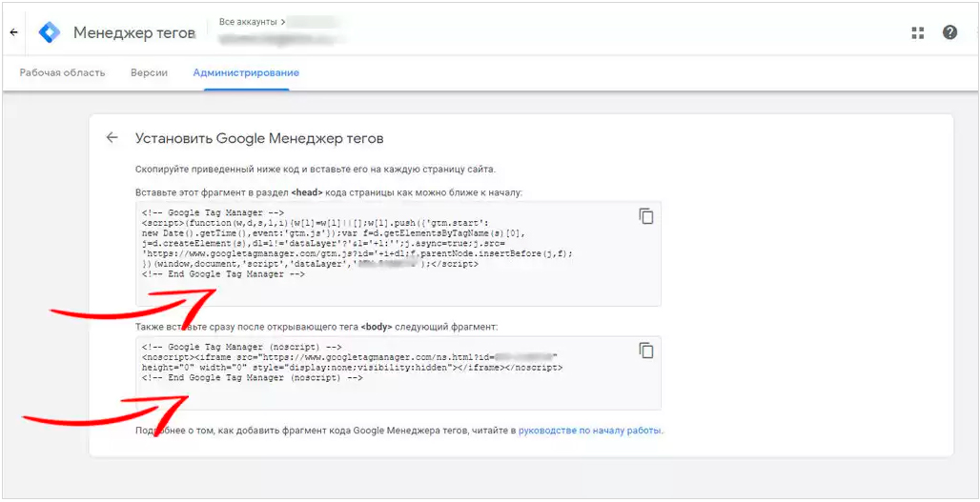Click heading 'Установить Google Менеджер тегов'
This screenshot has width=980, height=502.
[259, 139]
